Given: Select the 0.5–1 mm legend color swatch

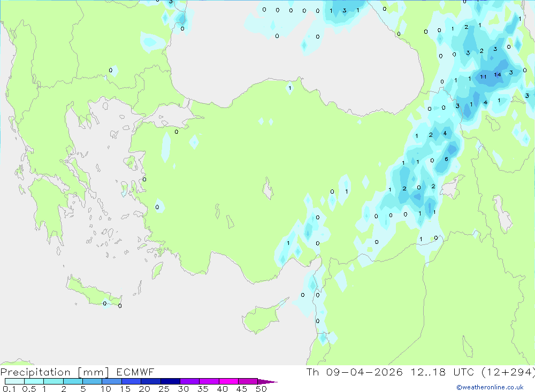Looking at the screenshot, I should [34, 381].
